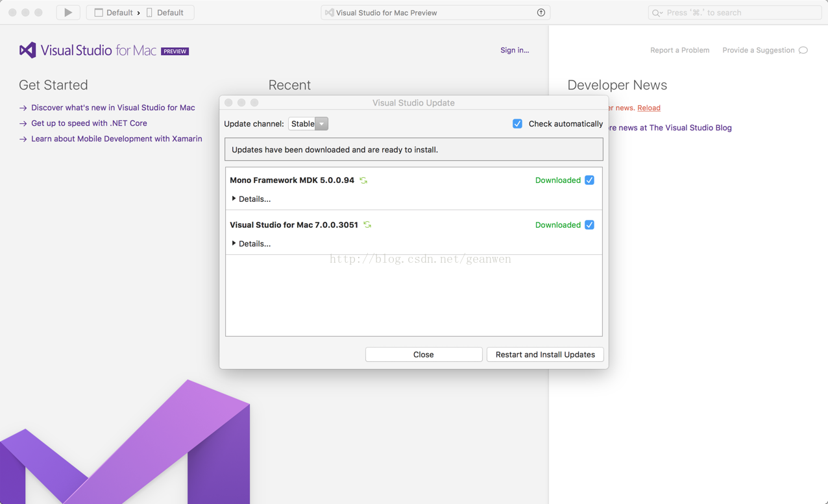The height and width of the screenshot is (504, 828).
Task: Click the green Downloaded status for Mono Framework
Action: 557,180
